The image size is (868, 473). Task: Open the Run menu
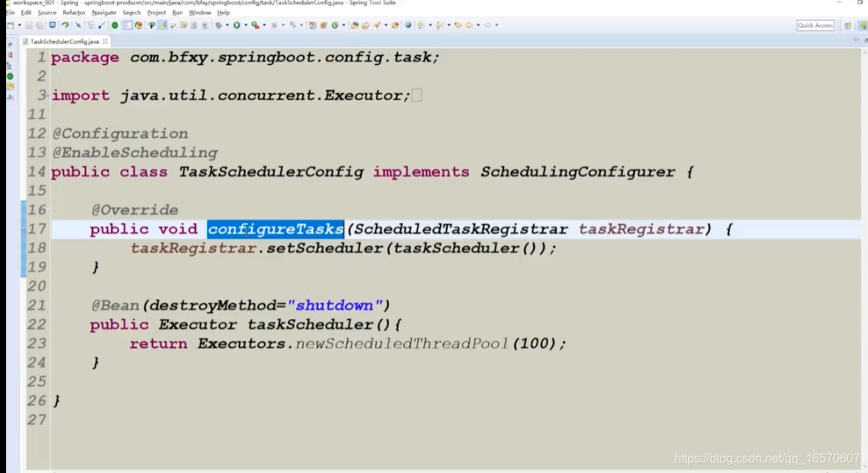[x=177, y=12]
